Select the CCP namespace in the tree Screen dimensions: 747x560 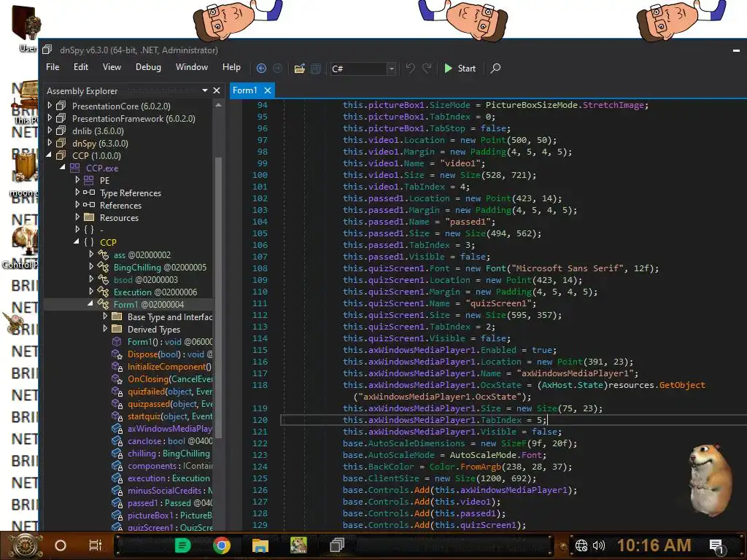pos(108,242)
